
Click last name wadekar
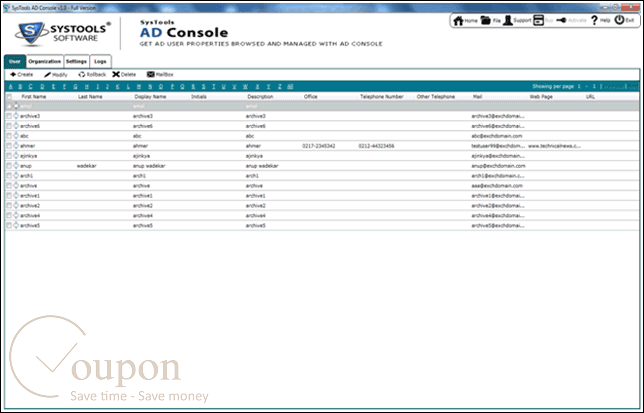point(86,166)
